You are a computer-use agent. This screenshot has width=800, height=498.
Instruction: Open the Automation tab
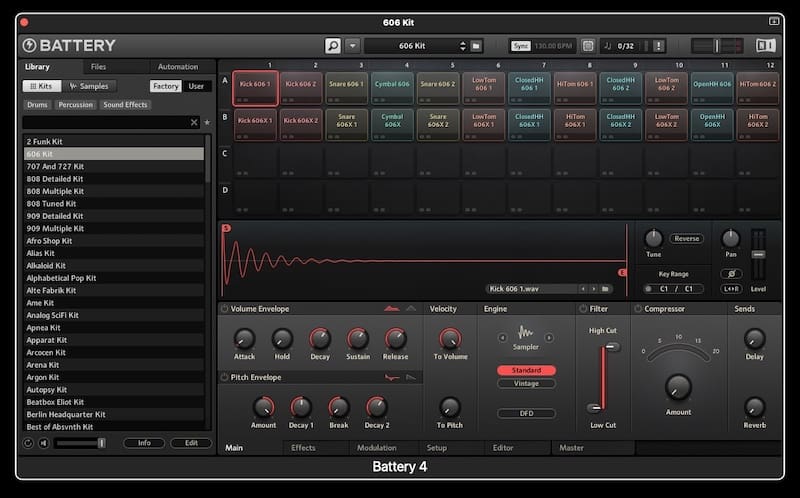178,67
